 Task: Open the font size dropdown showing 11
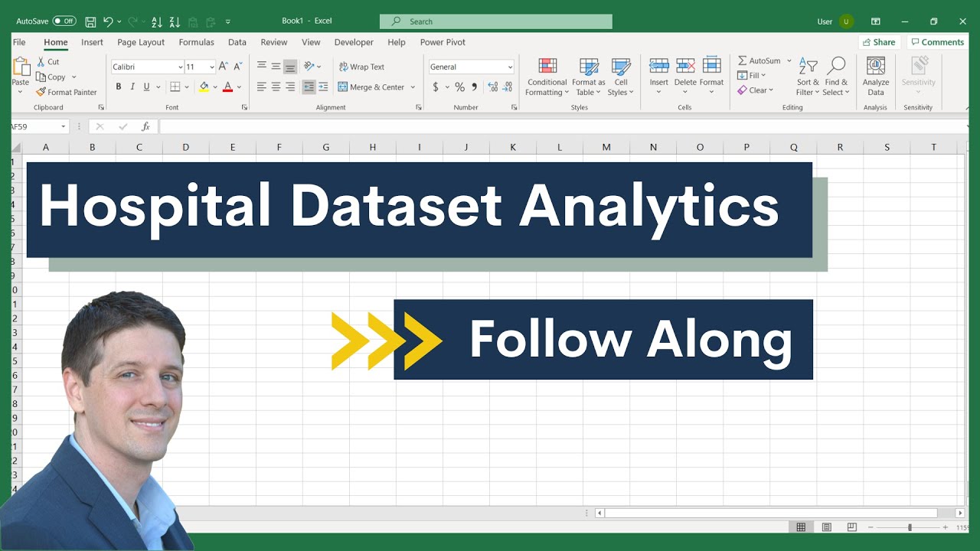pos(211,67)
